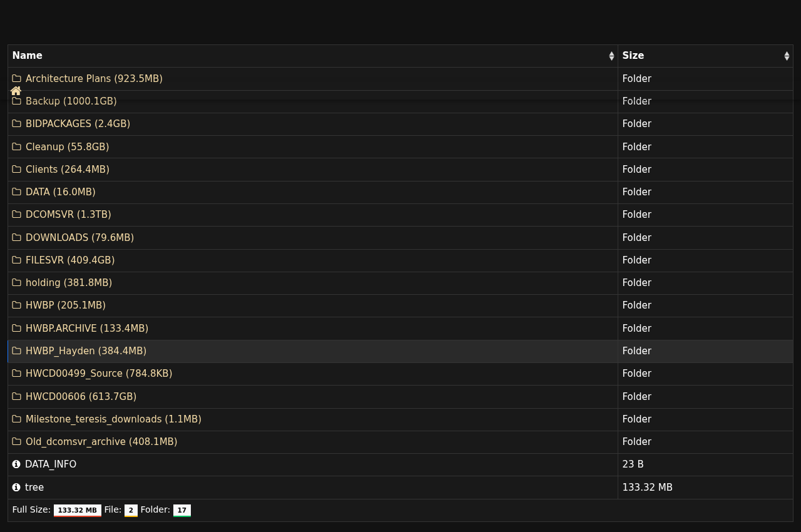Click the folder icon next to FILESVR
The height and width of the screenshot is (532, 801).
(x=16, y=260)
